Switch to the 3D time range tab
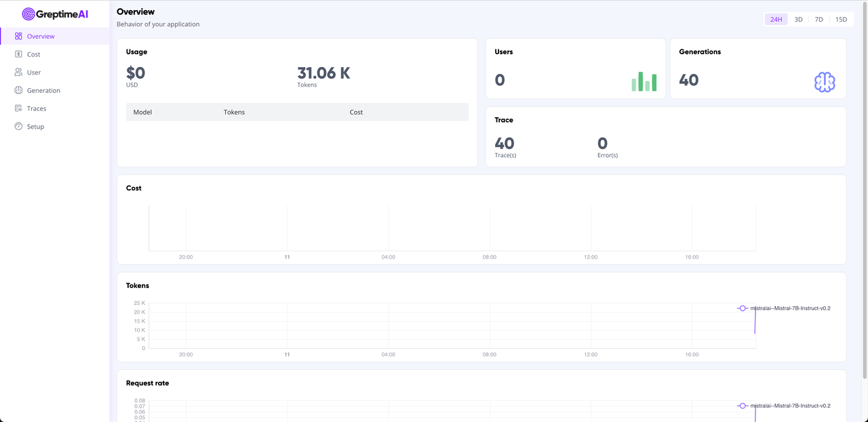Image resolution: width=868 pixels, height=422 pixels. coord(798,19)
